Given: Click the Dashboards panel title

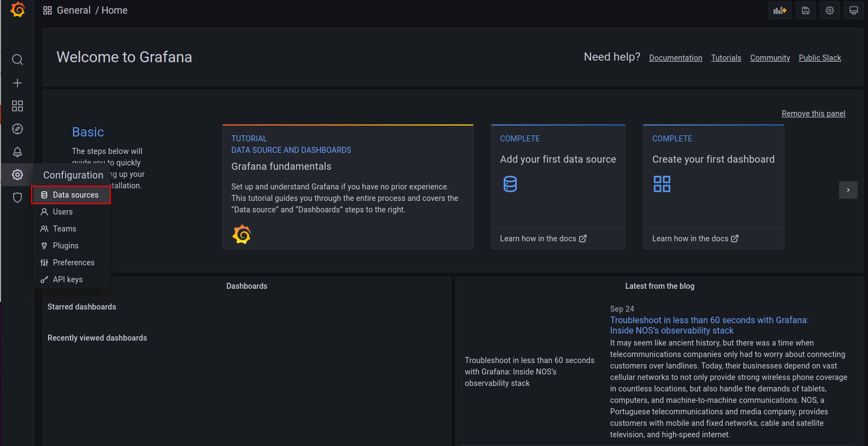Looking at the screenshot, I should point(247,286).
